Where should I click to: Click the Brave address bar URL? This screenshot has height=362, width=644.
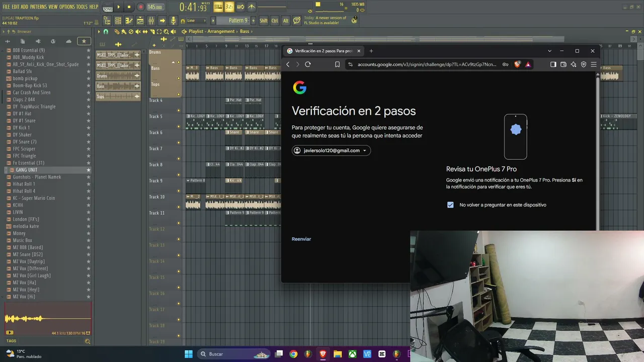427,64
